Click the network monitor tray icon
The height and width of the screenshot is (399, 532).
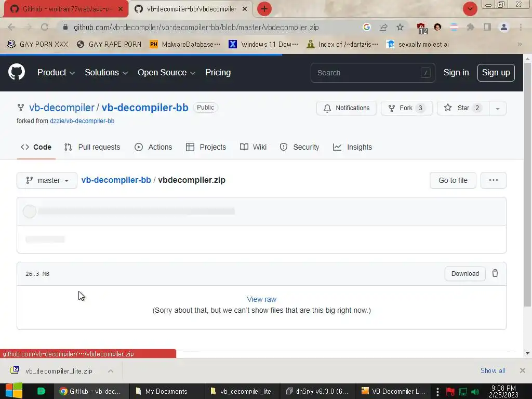463,392
